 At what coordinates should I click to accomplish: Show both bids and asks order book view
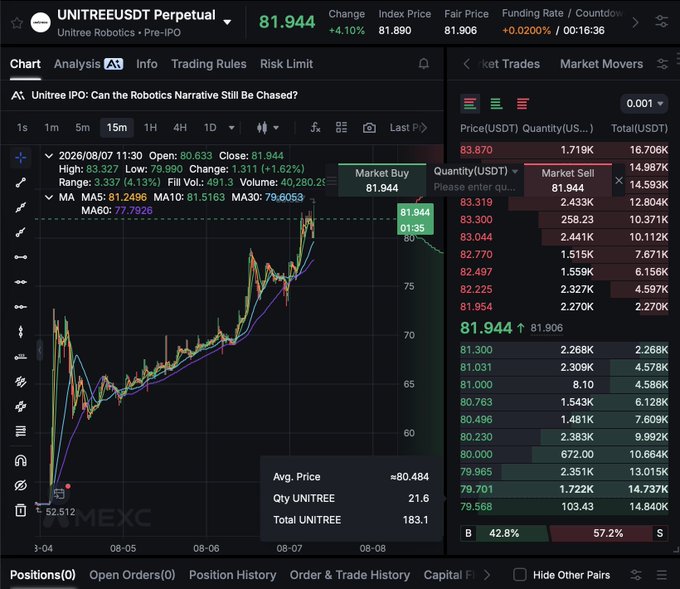470,104
